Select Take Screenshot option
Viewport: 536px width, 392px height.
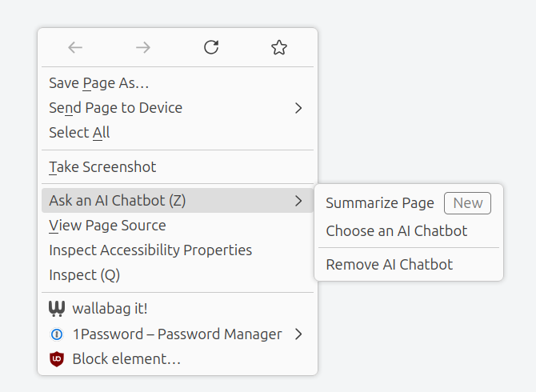102,167
